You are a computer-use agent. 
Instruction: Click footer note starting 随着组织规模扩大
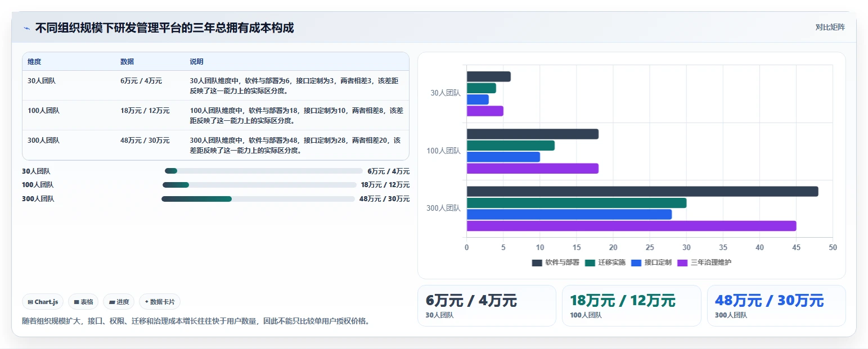pyautogui.click(x=196, y=321)
